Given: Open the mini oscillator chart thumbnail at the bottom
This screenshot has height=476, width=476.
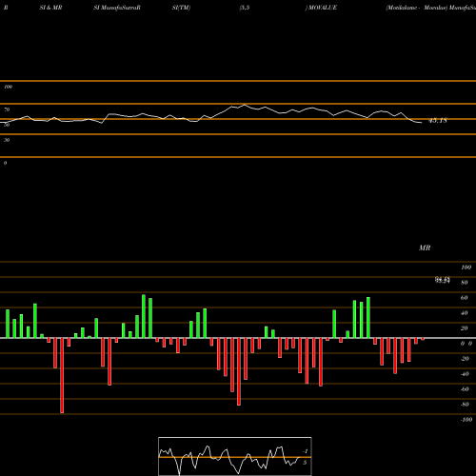Looking at the screenshot, I should [x=235, y=456].
